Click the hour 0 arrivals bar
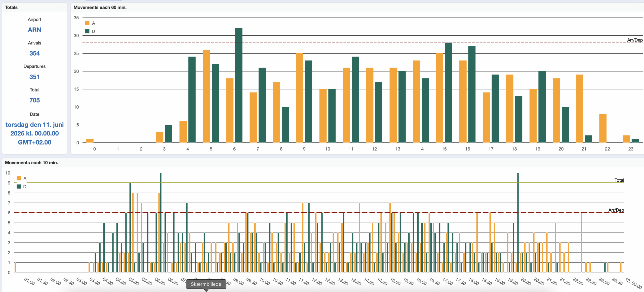Viewport: 644px width, 292px height. click(90, 141)
